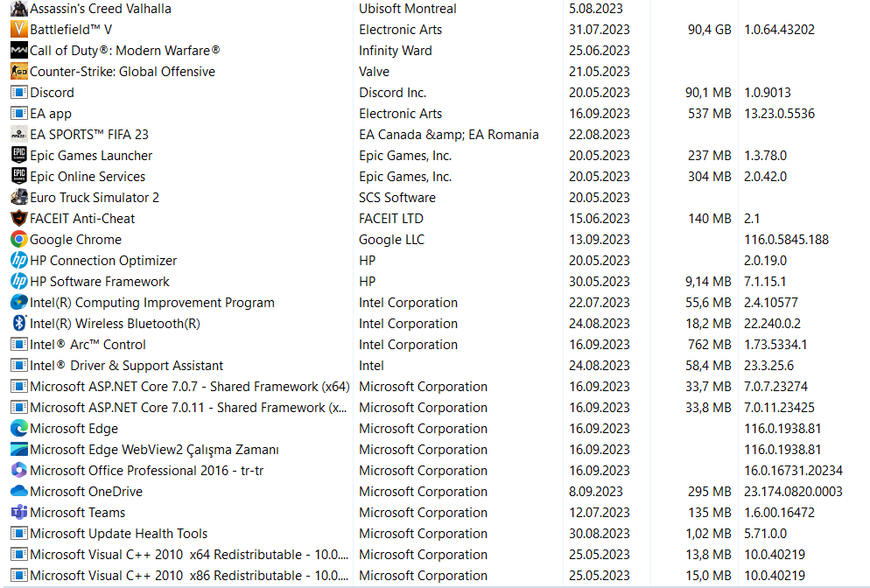Click the Microsoft OneDrive cloud icon
Image resolution: width=870 pixels, height=588 pixels.
[x=19, y=491]
